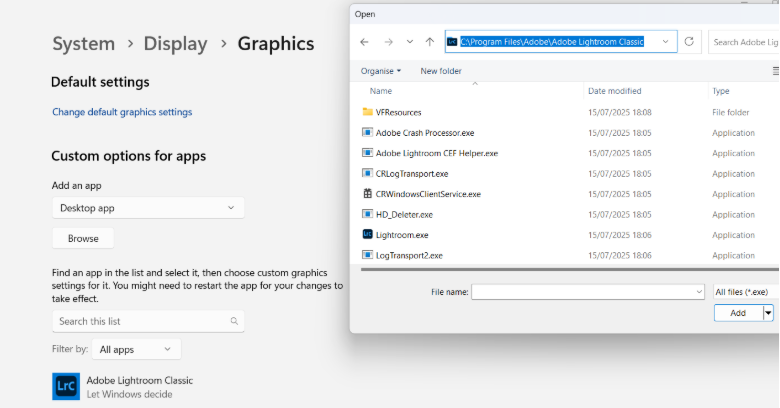Click the LrC icon in address bar
780x408 pixels.
[x=452, y=42]
